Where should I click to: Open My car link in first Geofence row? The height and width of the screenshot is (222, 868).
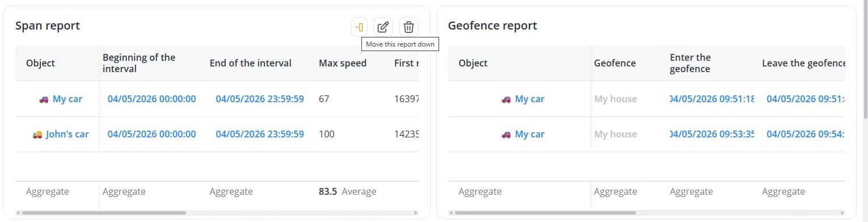(x=530, y=99)
